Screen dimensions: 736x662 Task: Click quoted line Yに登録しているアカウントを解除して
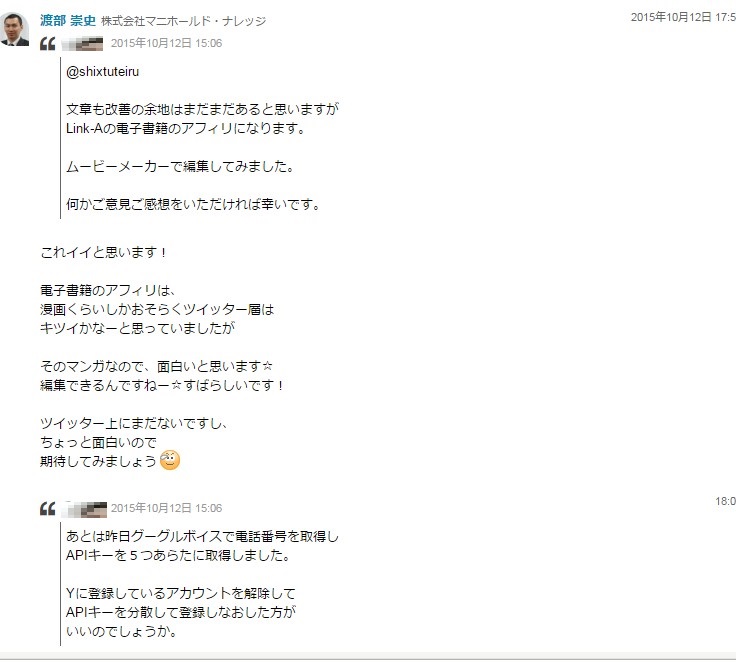click(181, 593)
